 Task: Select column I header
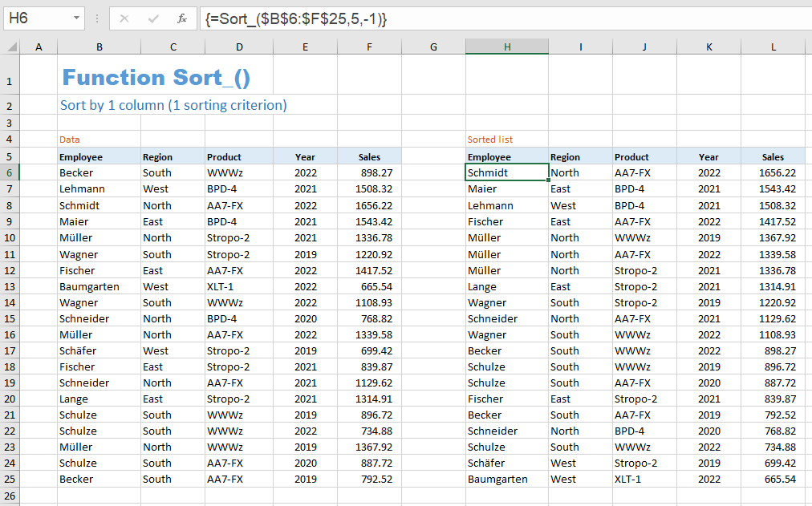(581, 47)
